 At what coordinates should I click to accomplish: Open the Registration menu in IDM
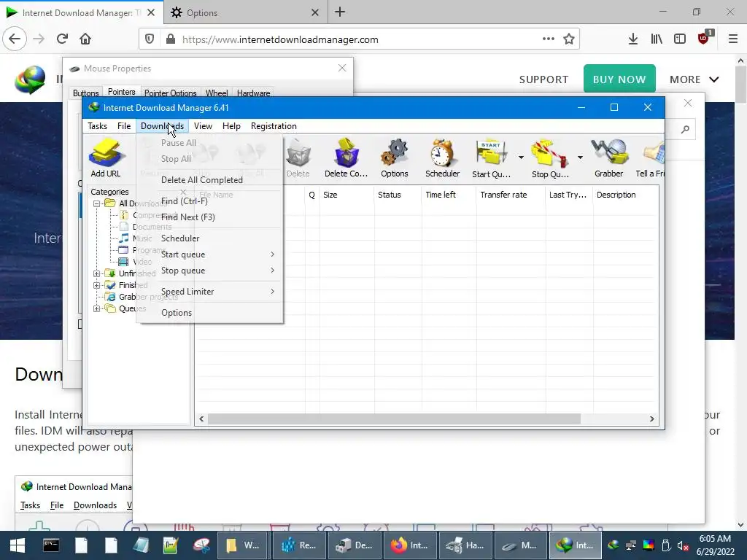[274, 125]
